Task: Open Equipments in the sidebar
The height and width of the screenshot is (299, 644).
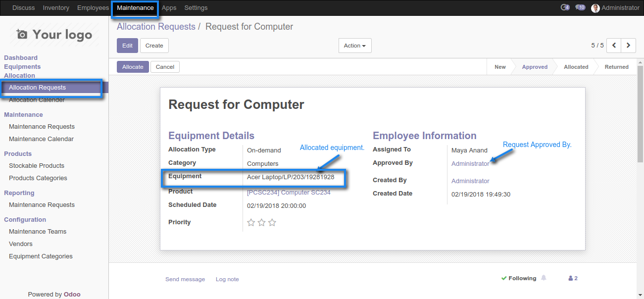Action: pos(22,67)
